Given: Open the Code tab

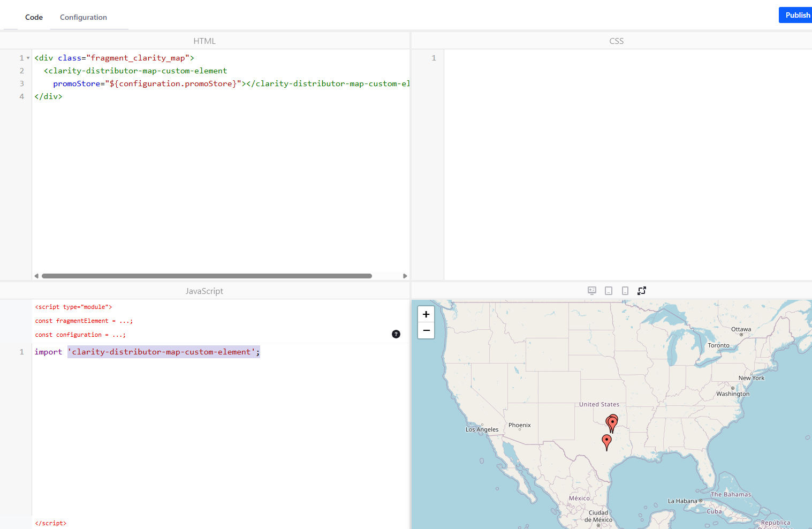Looking at the screenshot, I should pos(34,17).
